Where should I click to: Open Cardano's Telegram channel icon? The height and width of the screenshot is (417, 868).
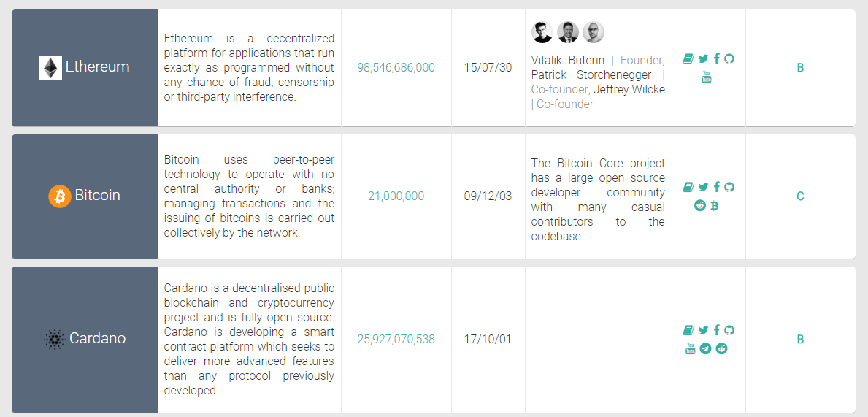tap(705, 348)
